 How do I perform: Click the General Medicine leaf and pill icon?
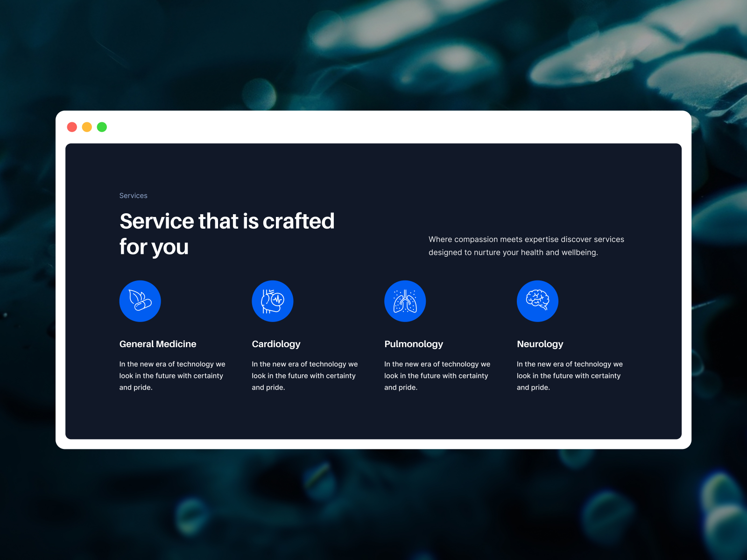click(140, 301)
